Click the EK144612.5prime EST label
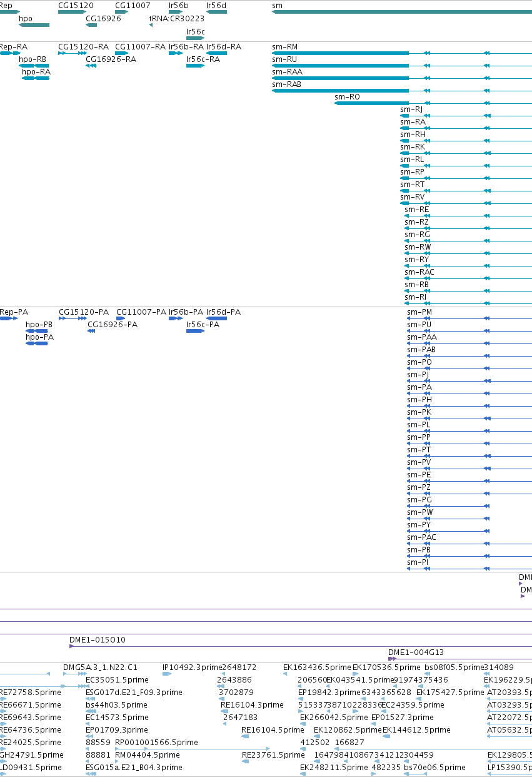532x777 pixels. [416, 730]
